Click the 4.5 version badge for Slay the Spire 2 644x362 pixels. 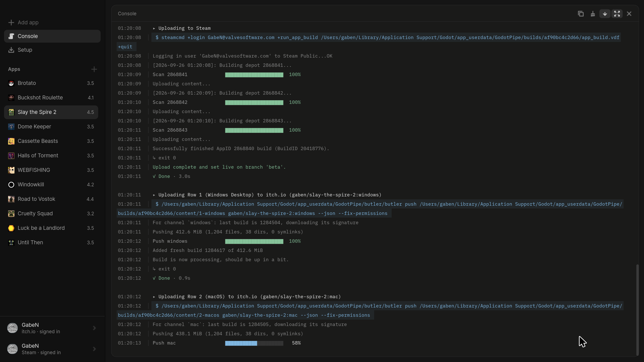point(90,112)
